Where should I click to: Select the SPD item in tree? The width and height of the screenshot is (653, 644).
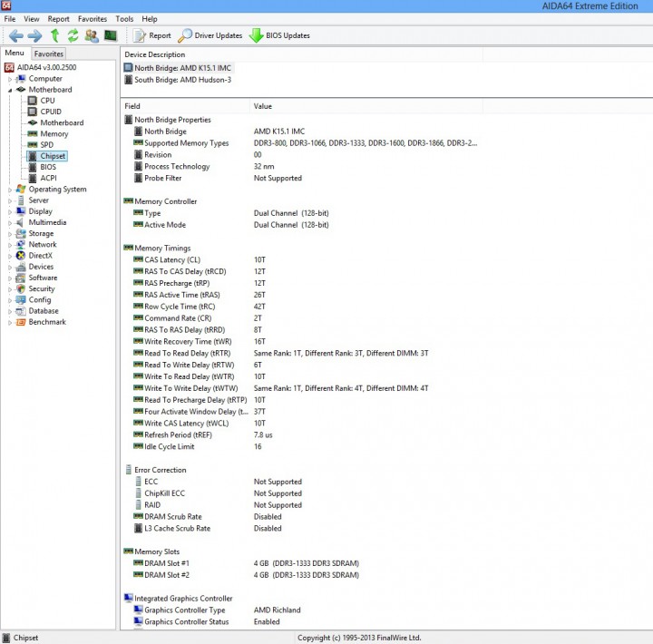tap(41, 145)
